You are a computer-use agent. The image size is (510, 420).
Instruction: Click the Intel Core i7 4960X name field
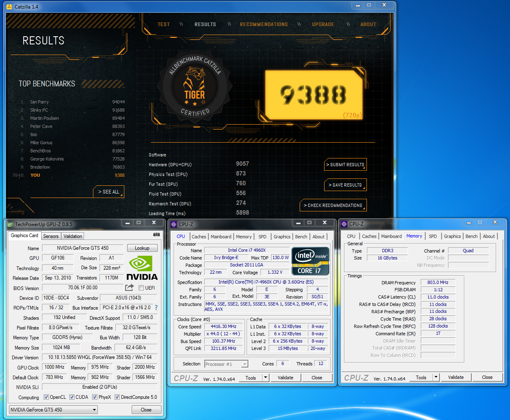coord(247,250)
